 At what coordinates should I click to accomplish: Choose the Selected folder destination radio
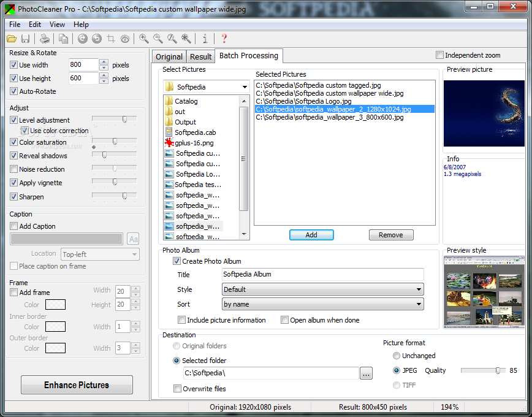[x=177, y=361]
